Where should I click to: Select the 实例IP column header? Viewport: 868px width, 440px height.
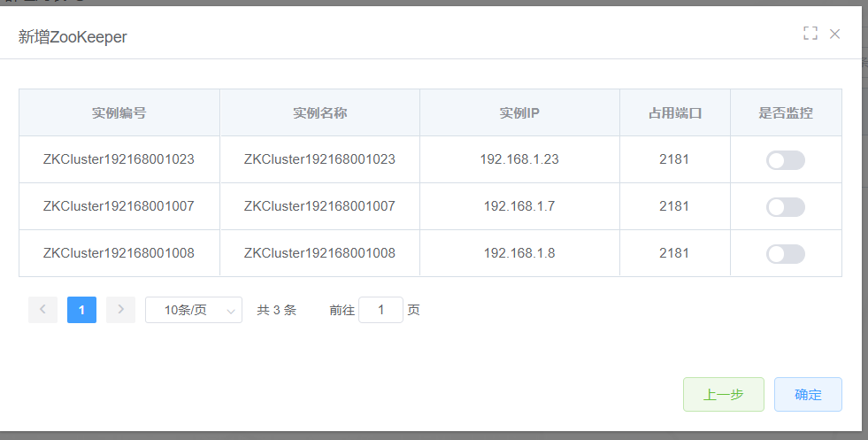519,113
